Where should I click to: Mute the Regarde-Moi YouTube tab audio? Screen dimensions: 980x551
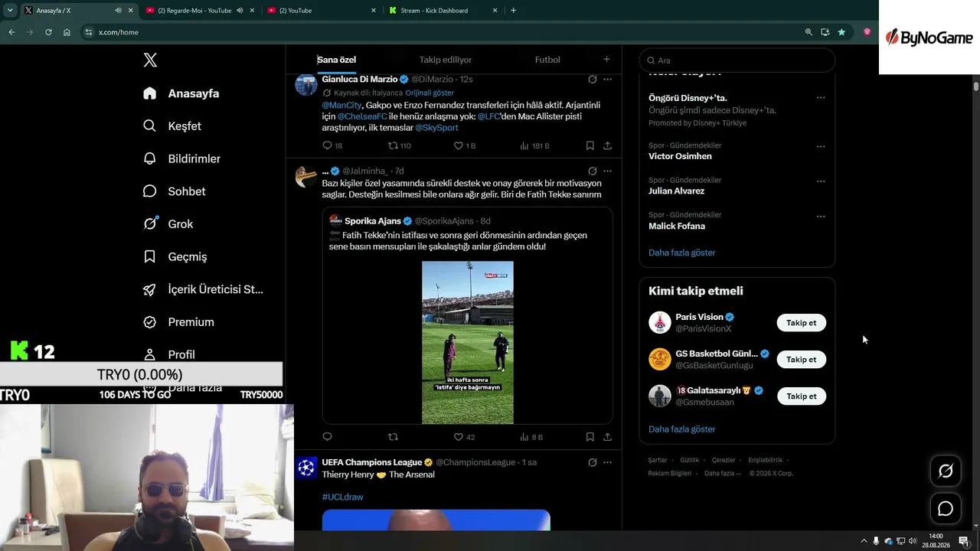[x=240, y=11]
